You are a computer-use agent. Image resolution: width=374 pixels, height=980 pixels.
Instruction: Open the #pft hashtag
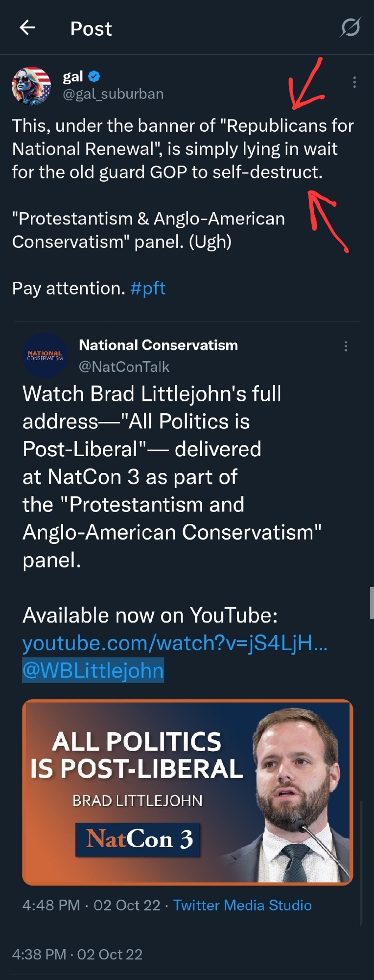click(148, 288)
